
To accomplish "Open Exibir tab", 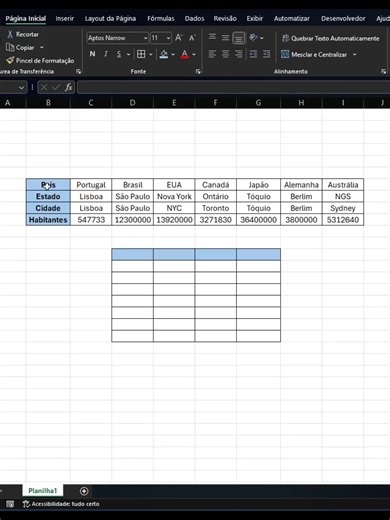I will [255, 19].
